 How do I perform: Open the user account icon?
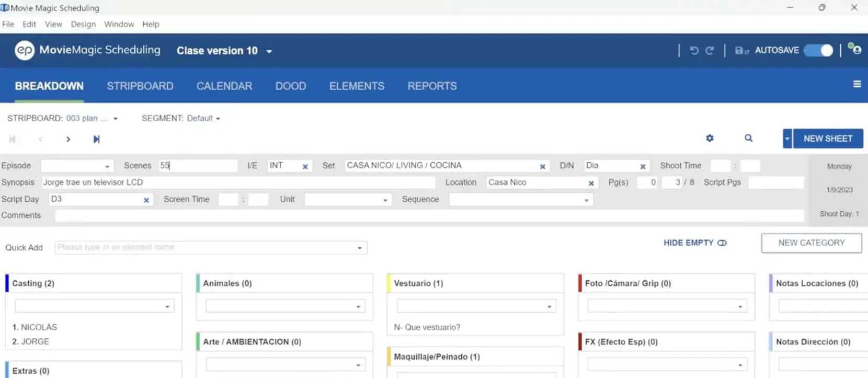[855, 49]
